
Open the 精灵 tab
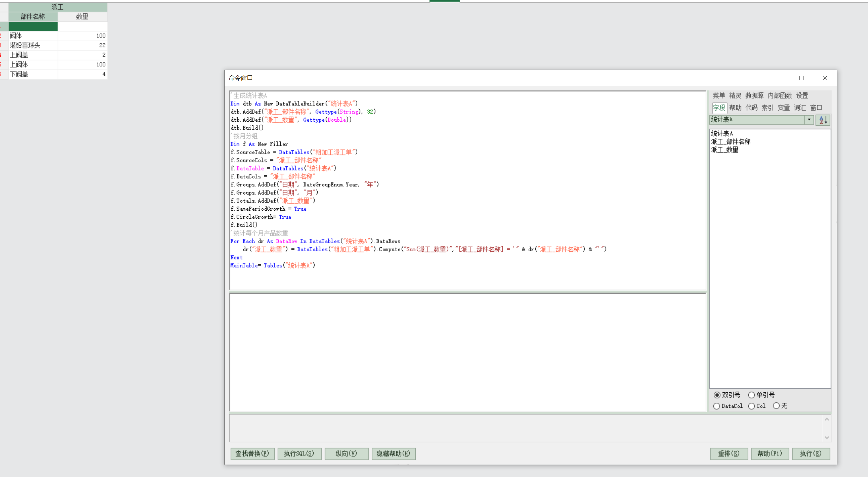(735, 96)
